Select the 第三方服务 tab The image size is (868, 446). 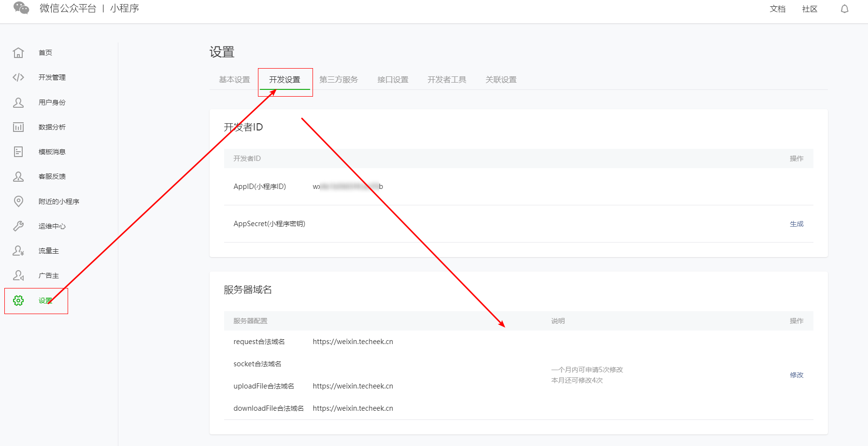pyautogui.click(x=339, y=80)
